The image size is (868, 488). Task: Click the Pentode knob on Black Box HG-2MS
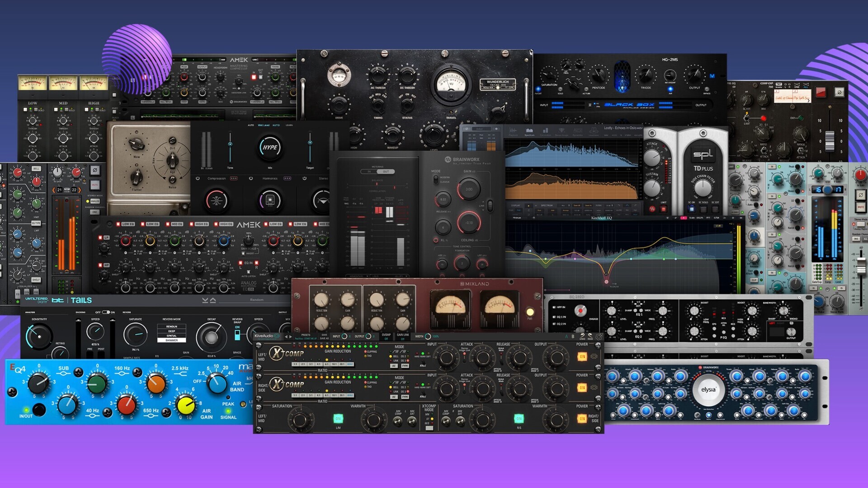coord(599,75)
